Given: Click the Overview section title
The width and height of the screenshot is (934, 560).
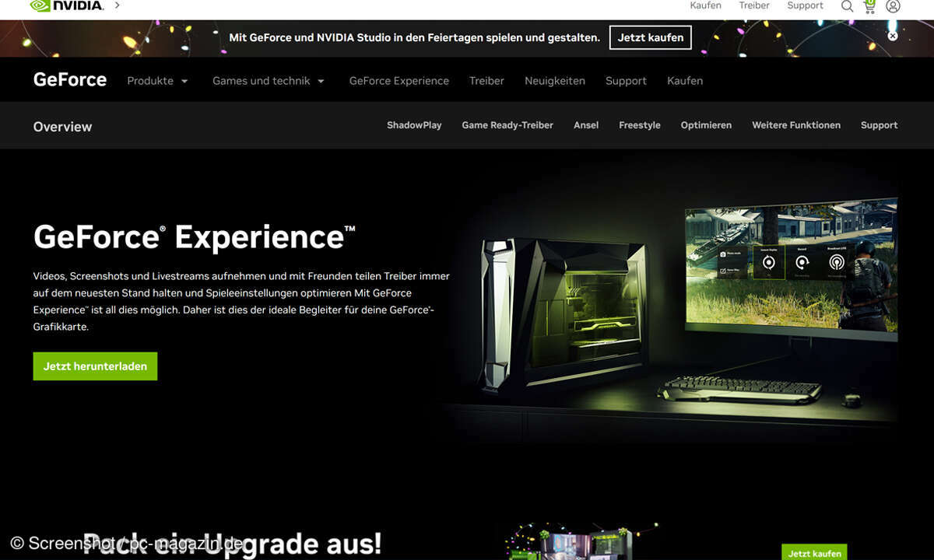Looking at the screenshot, I should coord(62,127).
